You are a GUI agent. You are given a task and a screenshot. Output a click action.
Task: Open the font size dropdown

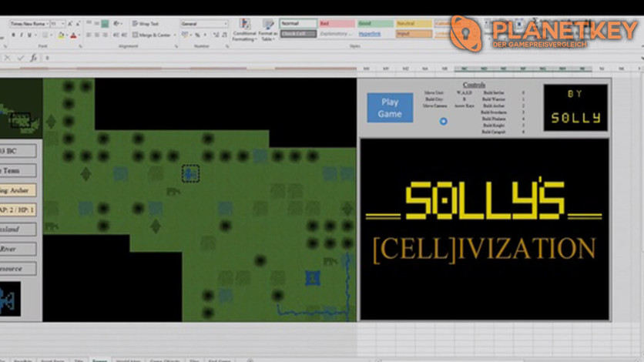[x=58, y=24]
